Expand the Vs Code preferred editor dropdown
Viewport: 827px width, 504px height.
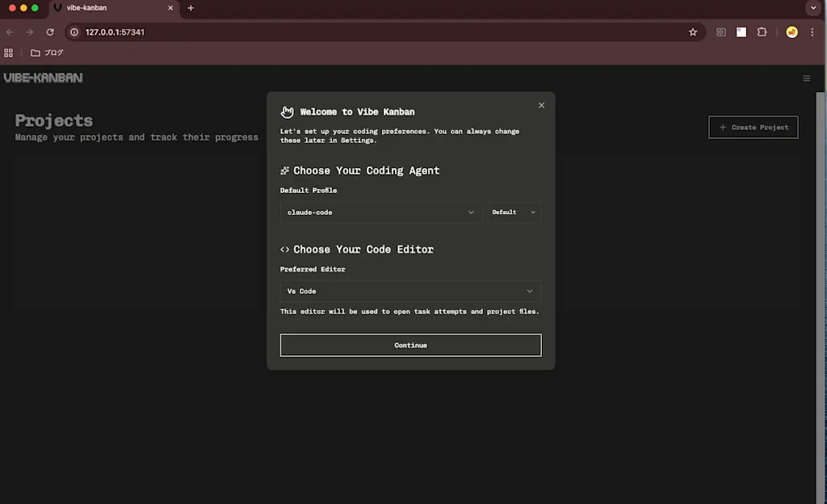click(410, 291)
